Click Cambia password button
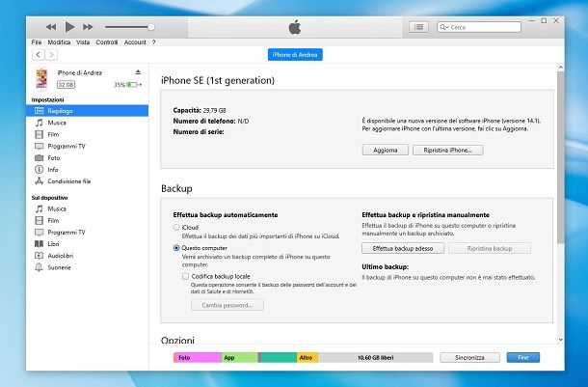Image resolution: width=588 pixels, height=387 pixels. tap(227, 305)
